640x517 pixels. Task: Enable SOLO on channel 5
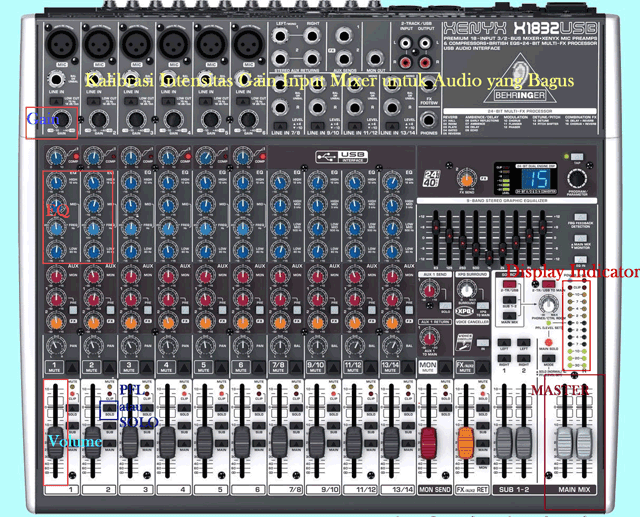[x=222, y=408]
